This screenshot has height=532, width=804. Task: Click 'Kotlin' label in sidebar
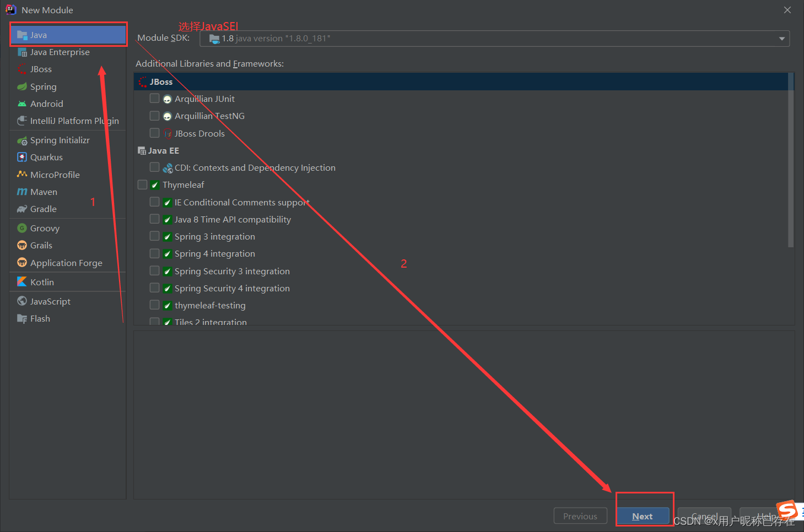click(x=42, y=282)
